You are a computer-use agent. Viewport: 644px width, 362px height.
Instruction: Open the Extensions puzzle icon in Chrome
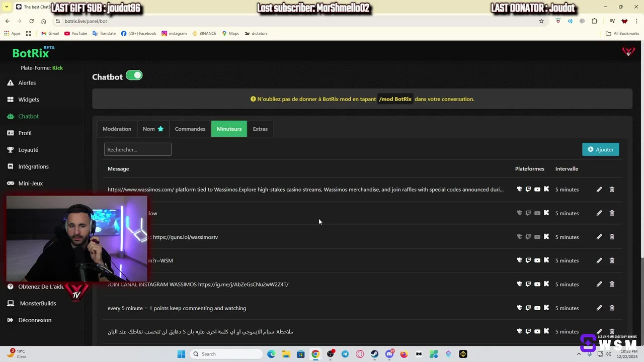(x=595, y=21)
